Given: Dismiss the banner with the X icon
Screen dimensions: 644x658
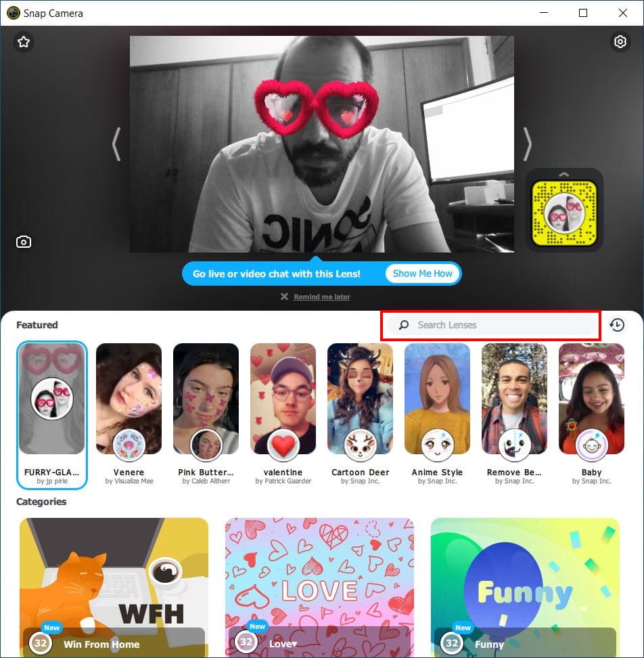Looking at the screenshot, I should pos(284,297).
